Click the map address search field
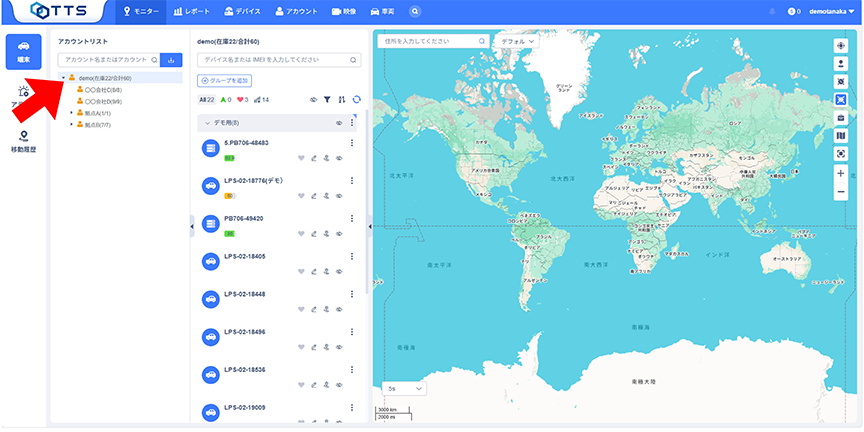Image resolution: width=864 pixels, height=432 pixels. pos(428,42)
